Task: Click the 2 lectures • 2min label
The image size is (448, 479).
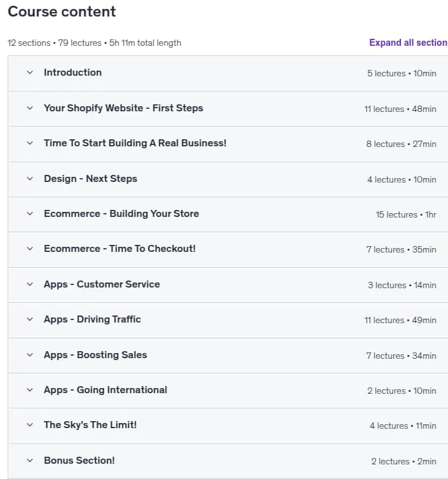Action: (x=404, y=461)
